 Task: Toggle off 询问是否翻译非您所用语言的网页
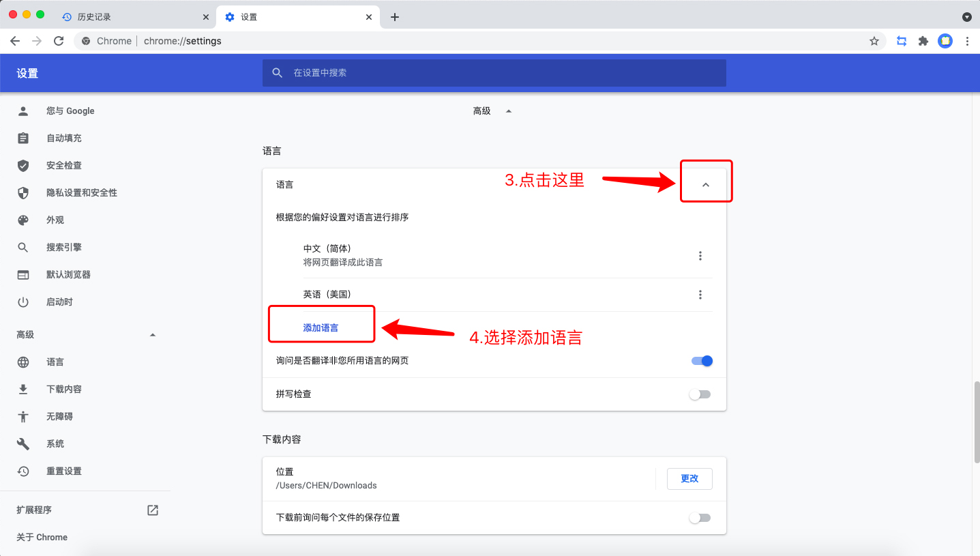pos(701,361)
